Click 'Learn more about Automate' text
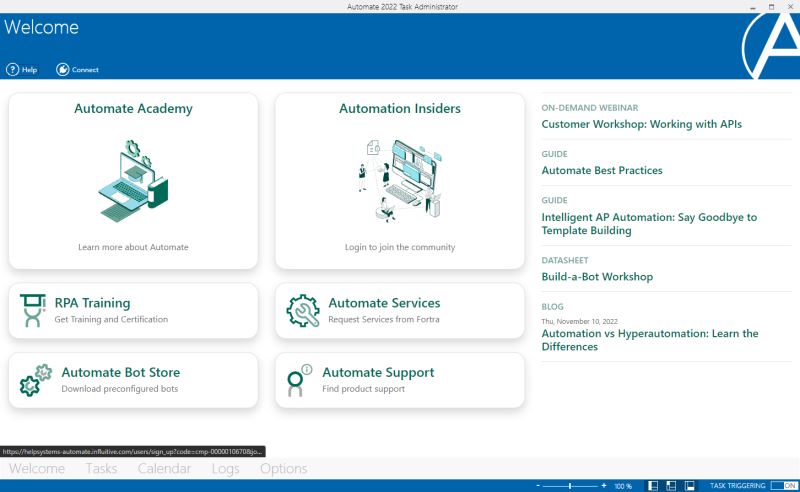This screenshot has width=800, height=492. click(133, 247)
